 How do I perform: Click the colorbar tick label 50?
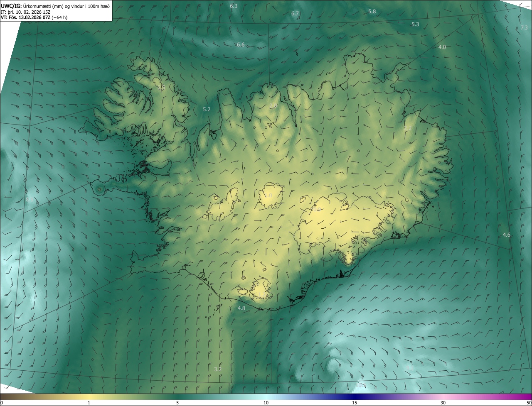pyautogui.click(x=529, y=403)
